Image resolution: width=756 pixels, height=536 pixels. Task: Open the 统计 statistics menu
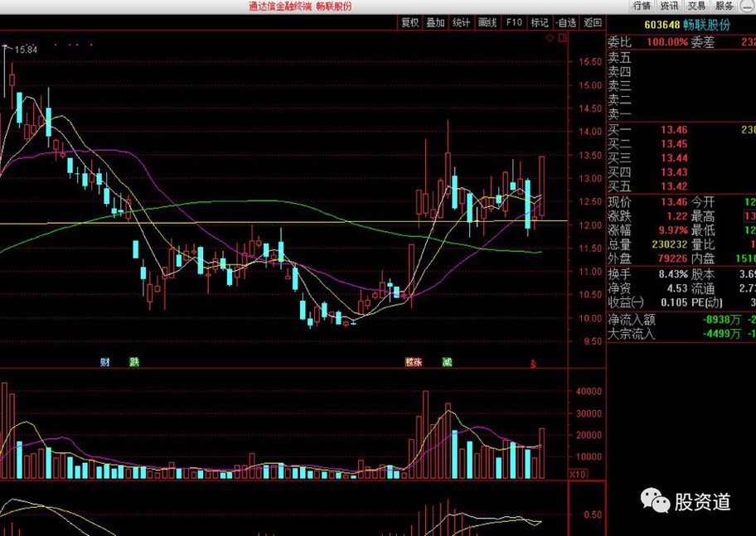pyautogui.click(x=461, y=22)
